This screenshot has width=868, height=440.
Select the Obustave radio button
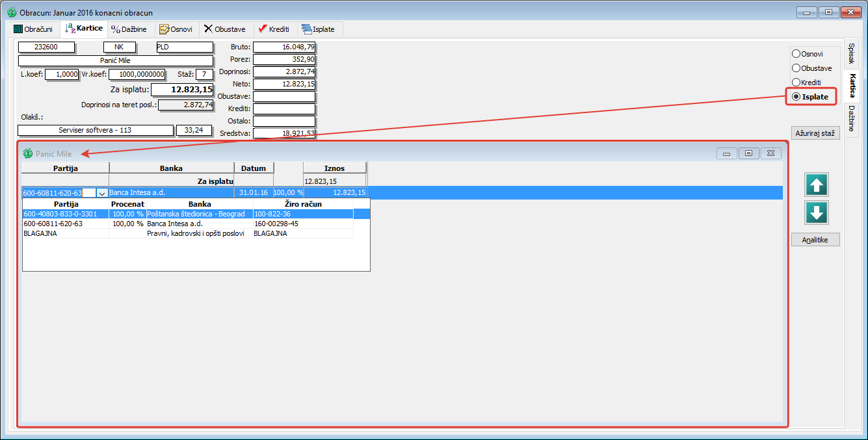click(796, 68)
